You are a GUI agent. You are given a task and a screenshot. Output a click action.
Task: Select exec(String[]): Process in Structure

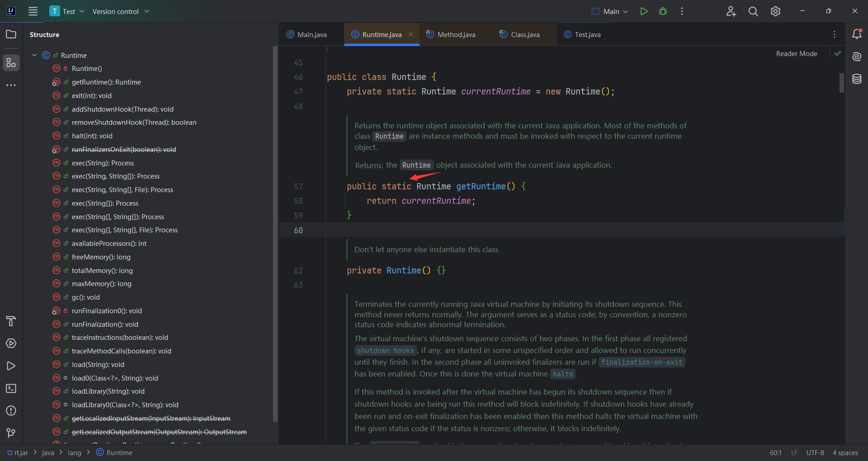pyautogui.click(x=105, y=203)
